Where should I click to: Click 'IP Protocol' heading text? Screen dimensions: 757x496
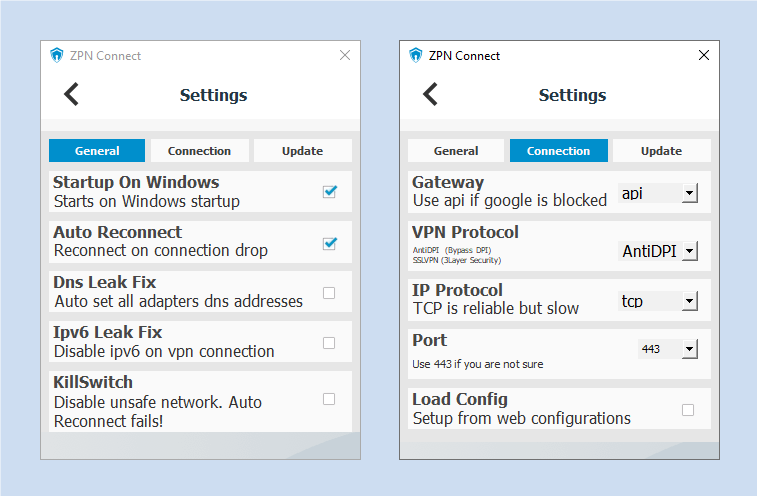[x=458, y=290]
